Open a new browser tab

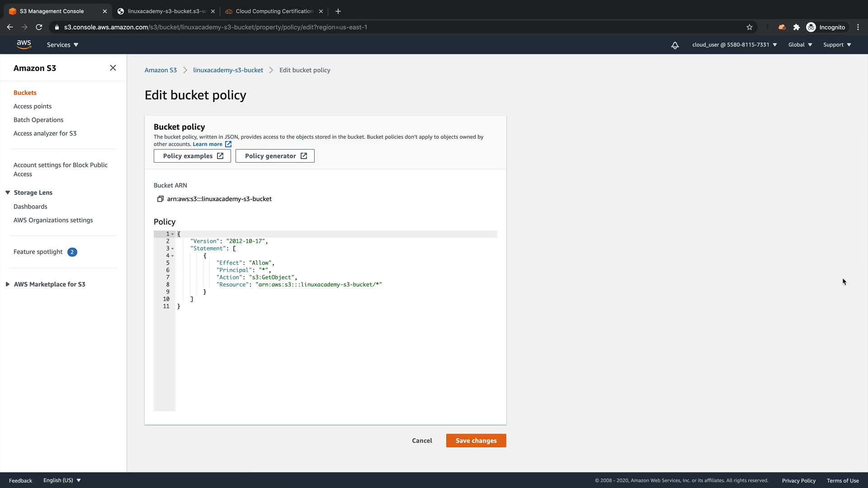[338, 11]
